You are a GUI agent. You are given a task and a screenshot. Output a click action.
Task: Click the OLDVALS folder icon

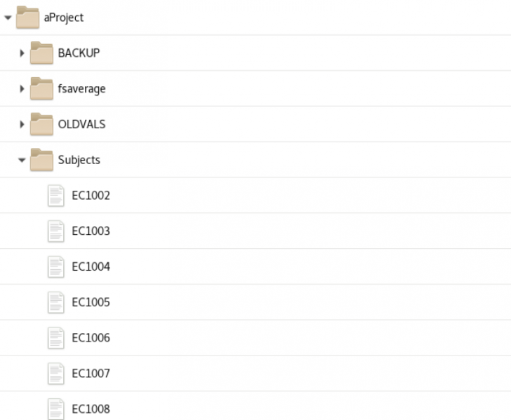[x=42, y=124]
